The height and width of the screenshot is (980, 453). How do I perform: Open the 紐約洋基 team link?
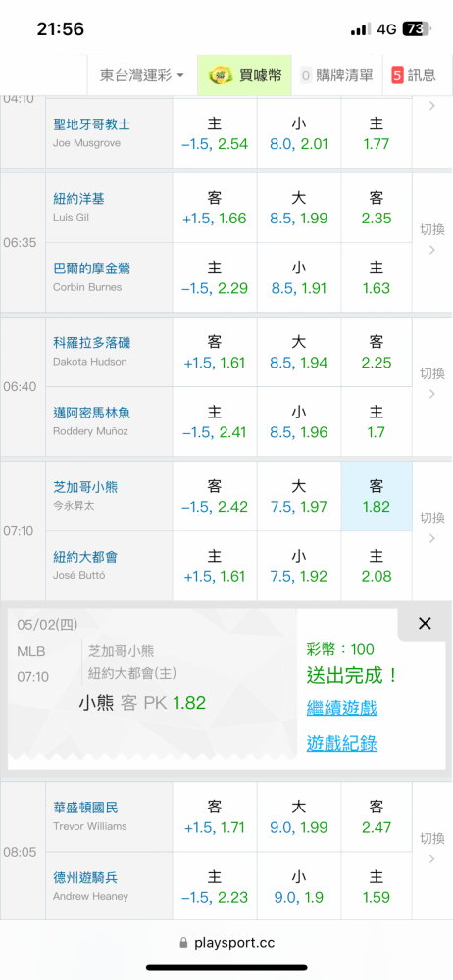point(78,199)
